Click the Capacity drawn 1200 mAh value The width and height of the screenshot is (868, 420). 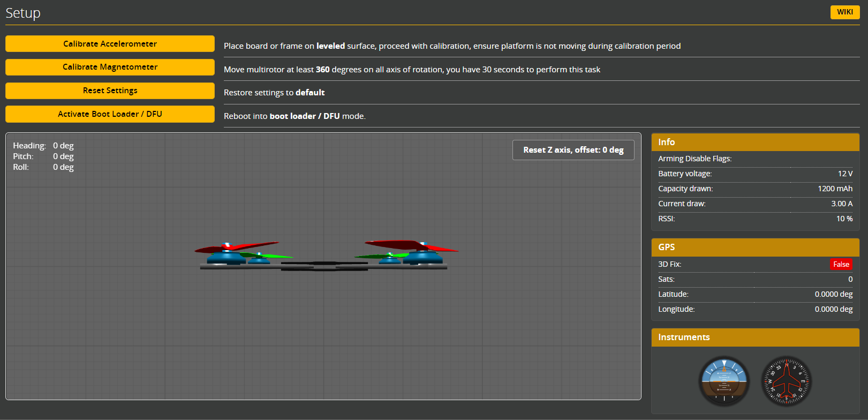835,189
